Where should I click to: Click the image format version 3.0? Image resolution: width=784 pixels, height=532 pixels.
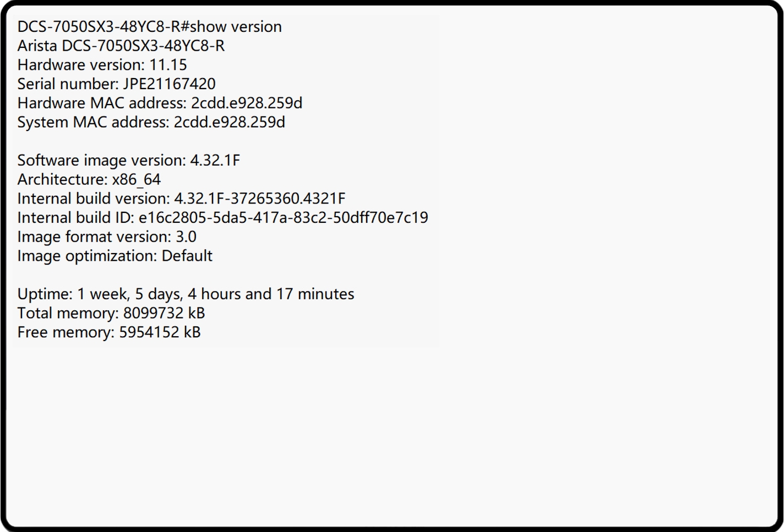coord(186,237)
